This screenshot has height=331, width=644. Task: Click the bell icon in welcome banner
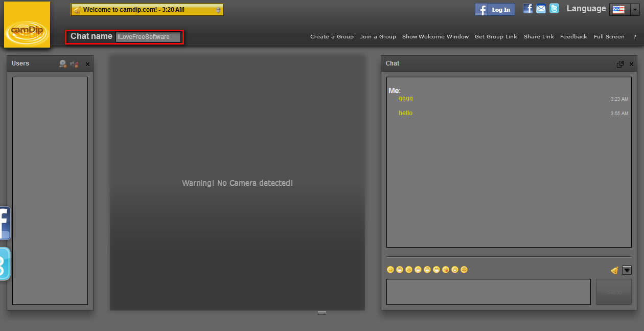coord(77,10)
